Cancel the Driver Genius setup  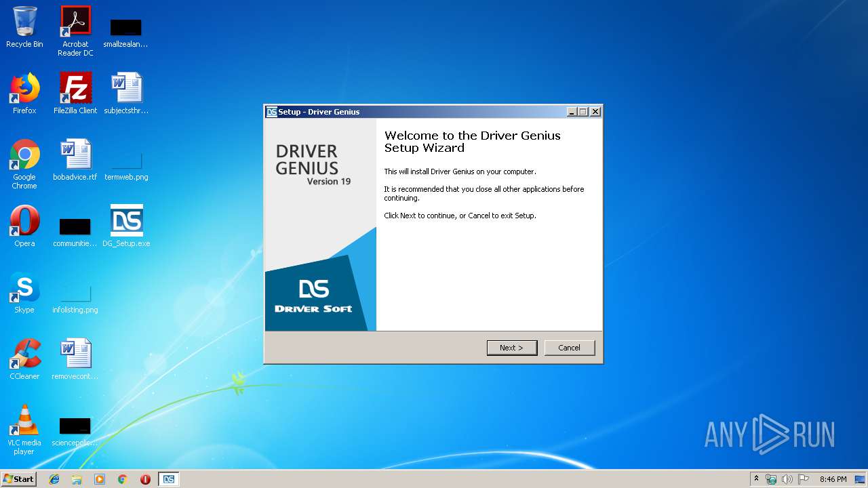tap(569, 348)
